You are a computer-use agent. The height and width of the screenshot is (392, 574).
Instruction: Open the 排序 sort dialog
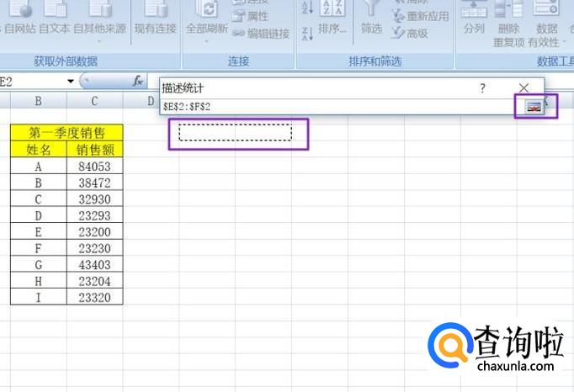pyautogui.click(x=332, y=29)
